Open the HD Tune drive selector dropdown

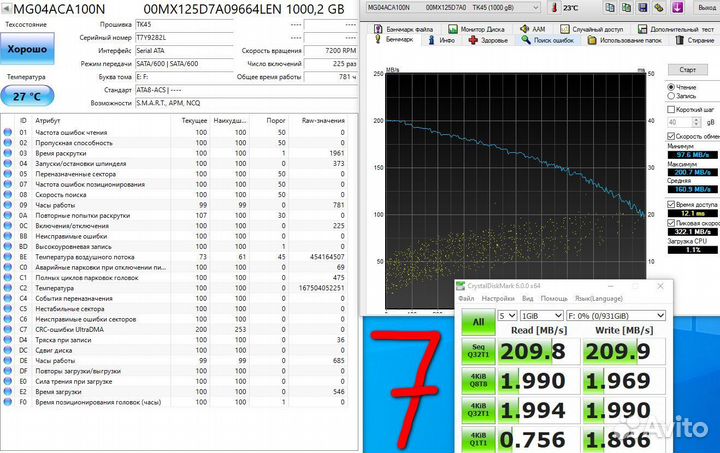pyautogui.click(x=535, y=8)
